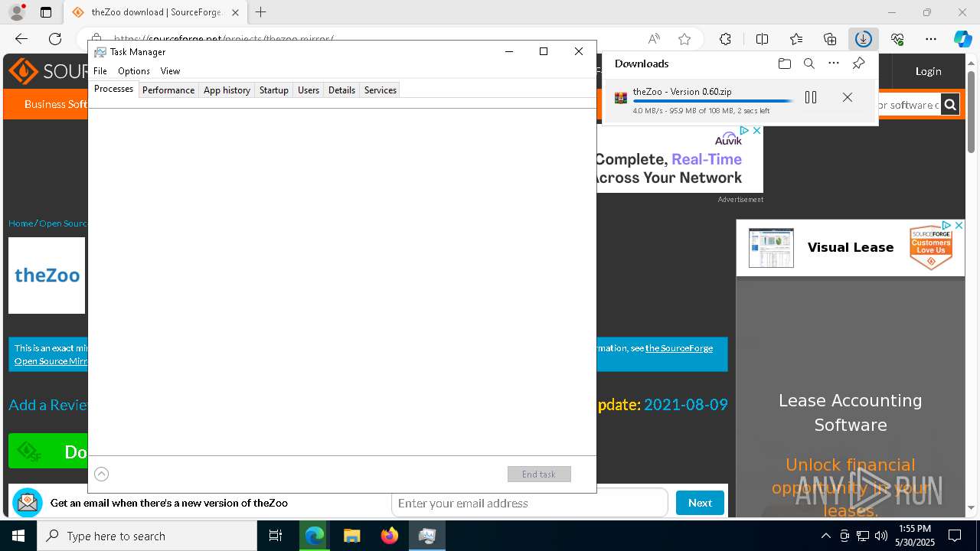Switch to the Startup tab
This screenshot has height=551, width=980.
(x=273, y=90)
